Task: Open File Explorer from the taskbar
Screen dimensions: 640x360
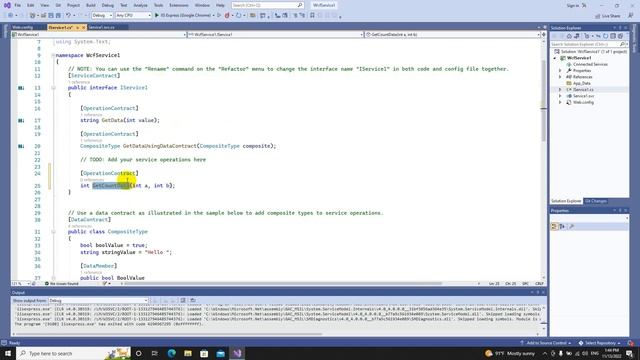Action: pos(188,353)
